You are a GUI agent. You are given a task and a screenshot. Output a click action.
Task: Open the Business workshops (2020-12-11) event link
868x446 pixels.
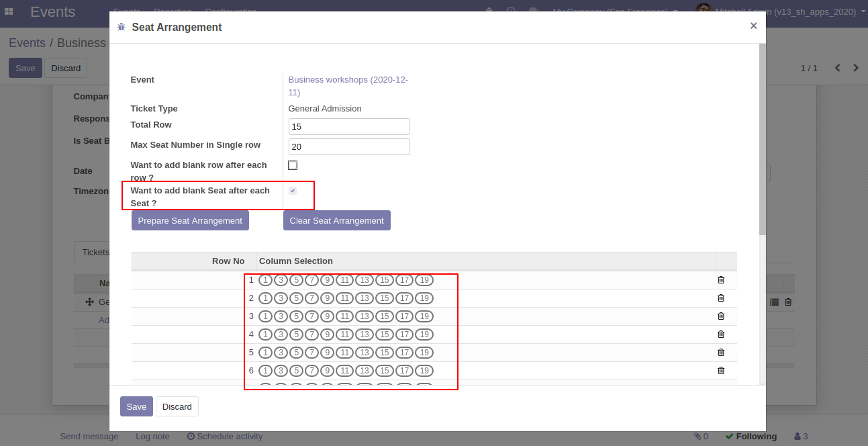coord(348,86)
